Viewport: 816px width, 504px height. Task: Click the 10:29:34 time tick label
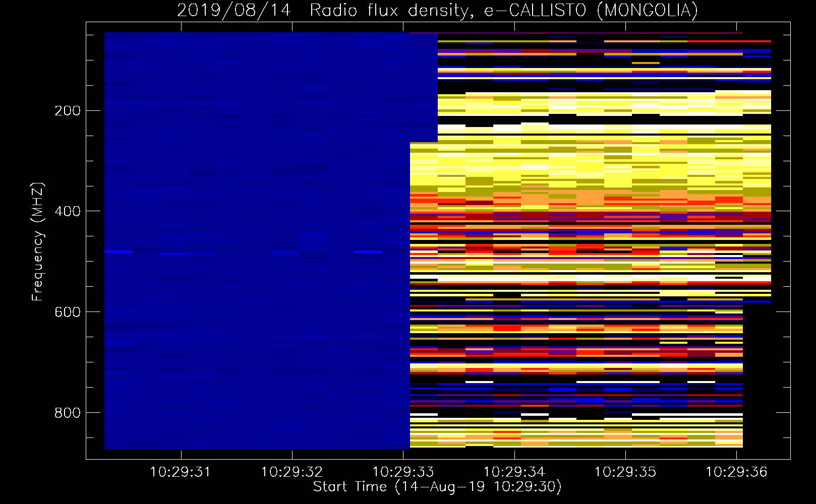click(x=514, y=472)
